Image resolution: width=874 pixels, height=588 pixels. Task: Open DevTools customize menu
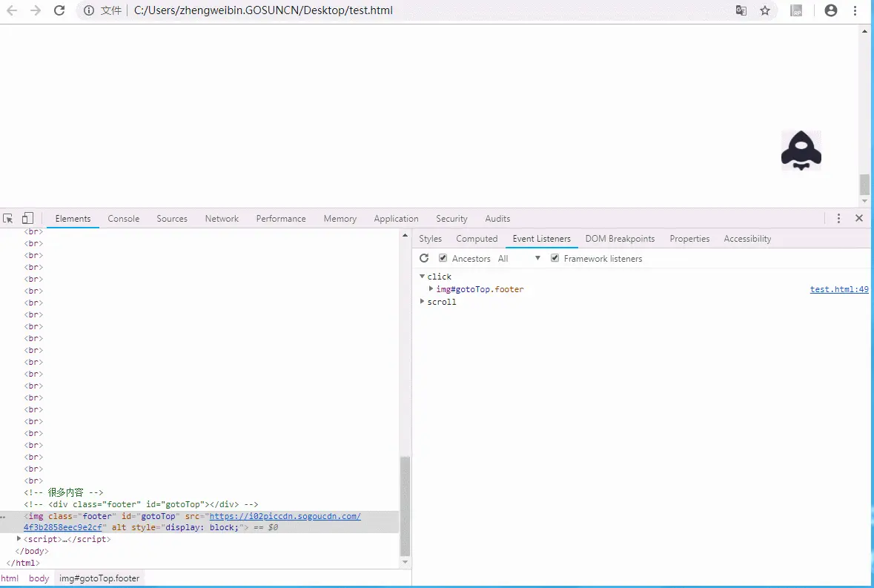838,219
